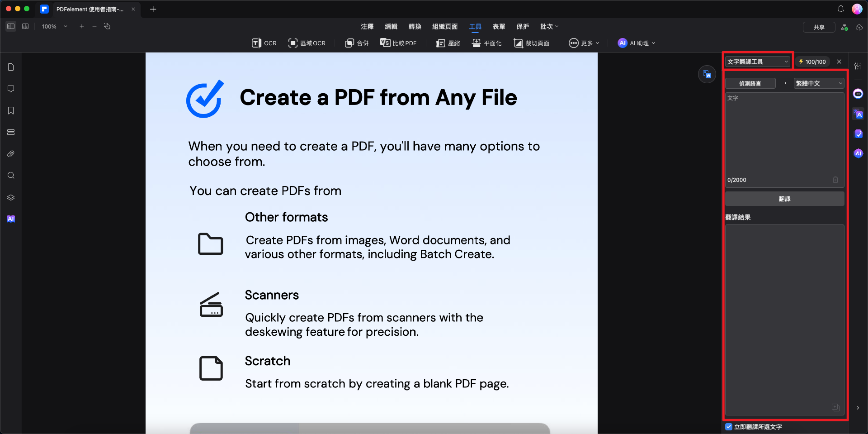Open the purple AI icon in right sidebar
The width and height of the screenshot is (868, 434).
(858, 153)
